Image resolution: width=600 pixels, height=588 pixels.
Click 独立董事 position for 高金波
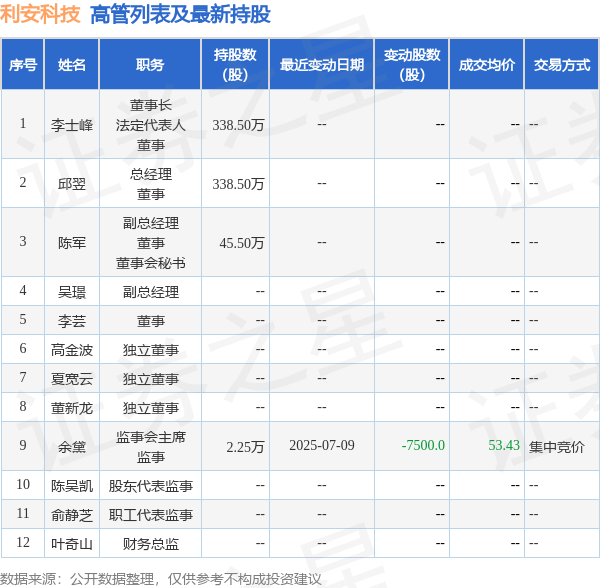pos(150,350)
